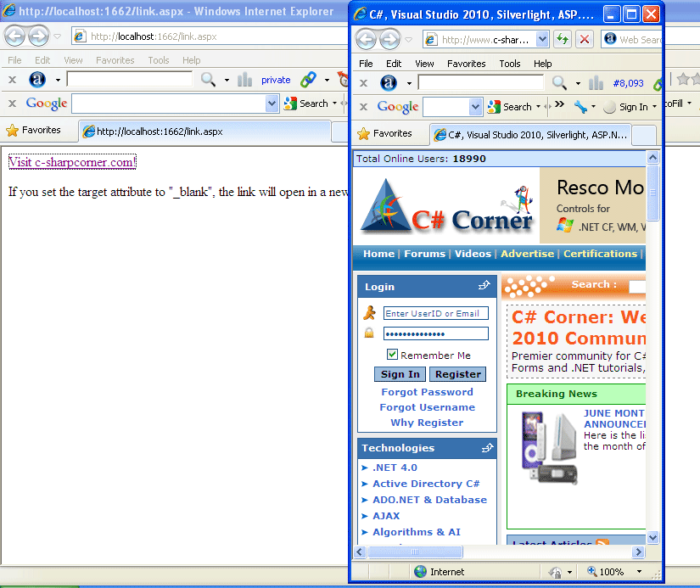700x588 pixels.
Task: Click the Register button
Action: [x=458, y=374]
